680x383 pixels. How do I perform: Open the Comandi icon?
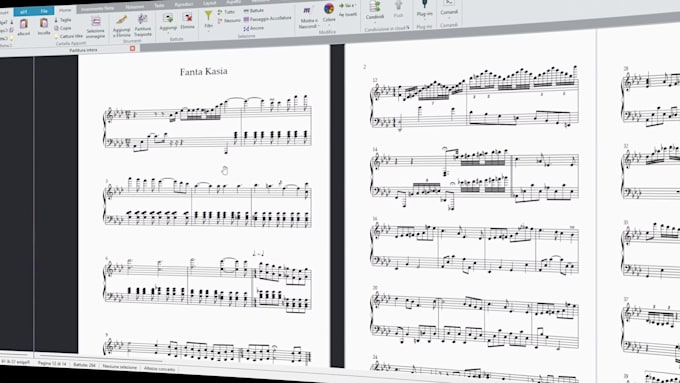tap(449, 3)
